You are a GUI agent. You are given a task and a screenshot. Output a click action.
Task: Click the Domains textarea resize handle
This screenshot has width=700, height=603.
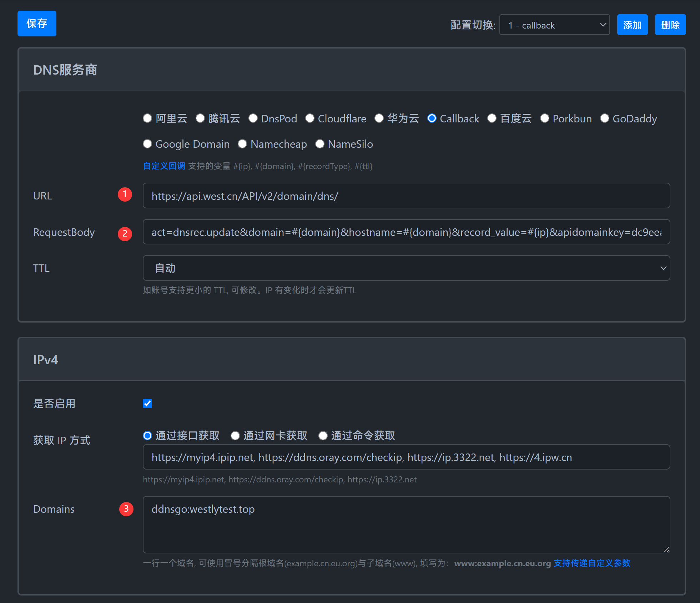[666, 549]
